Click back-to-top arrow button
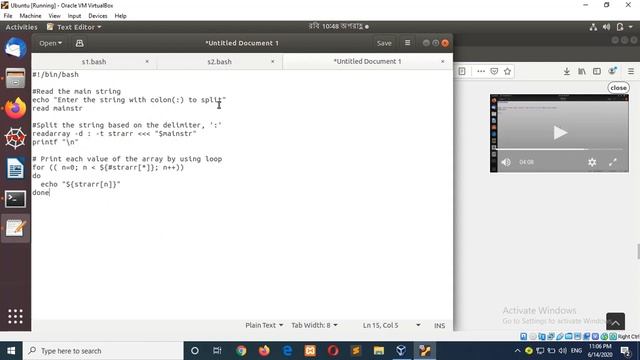Screen dimensions: 640x360 [616, 322]
